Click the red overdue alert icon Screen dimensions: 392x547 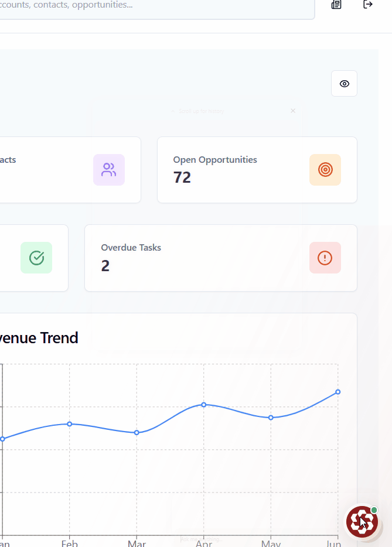tap(325, 258)
